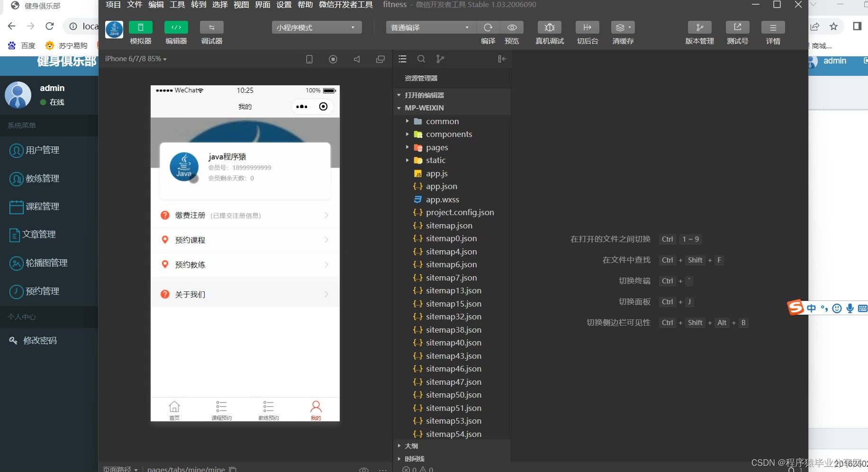Expand the pages folder
The width and height of the screenshot is (868, 472).
[452, 147]
